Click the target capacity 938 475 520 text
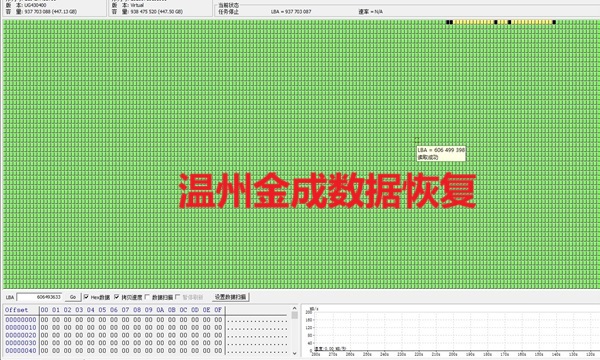600x360 pixels. (157, 12)
